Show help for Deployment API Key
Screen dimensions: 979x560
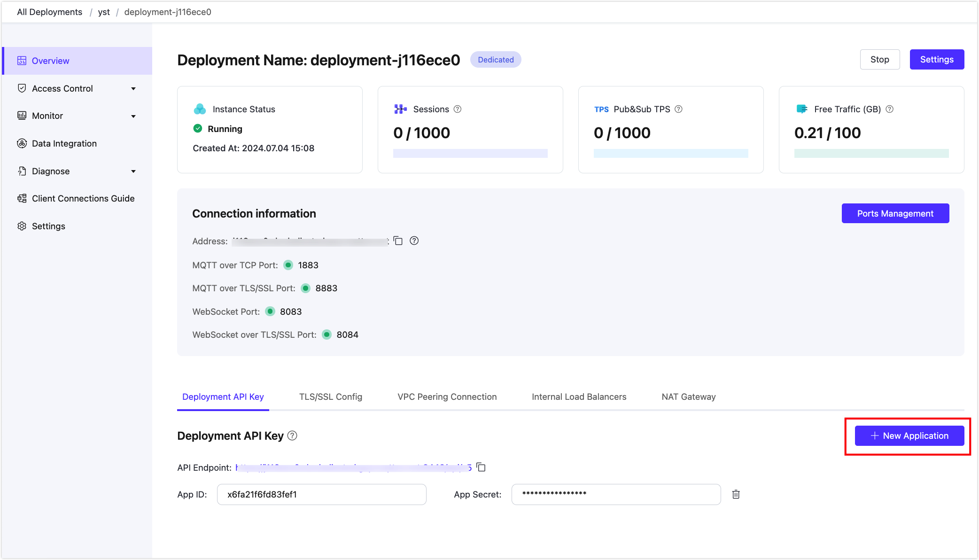click(x=292, y=436)
